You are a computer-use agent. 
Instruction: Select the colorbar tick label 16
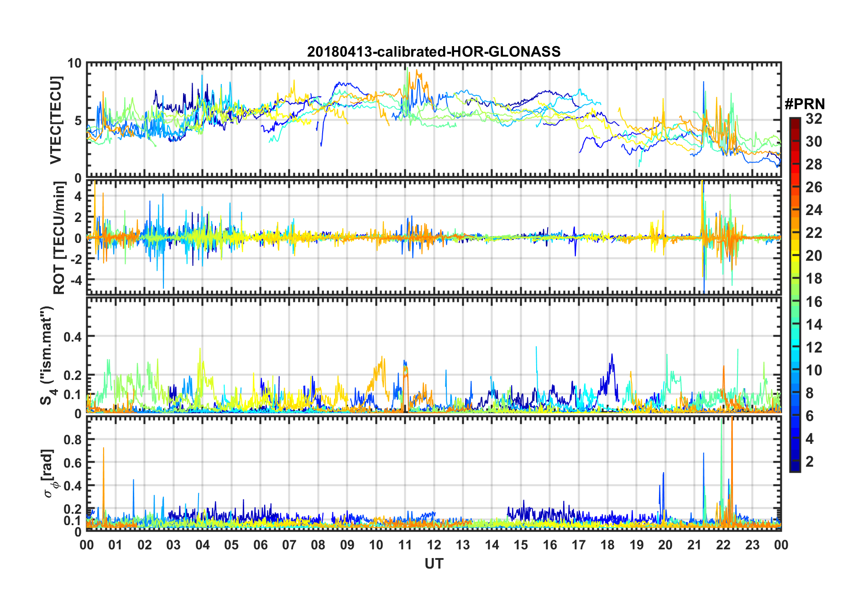pos(814,302)
